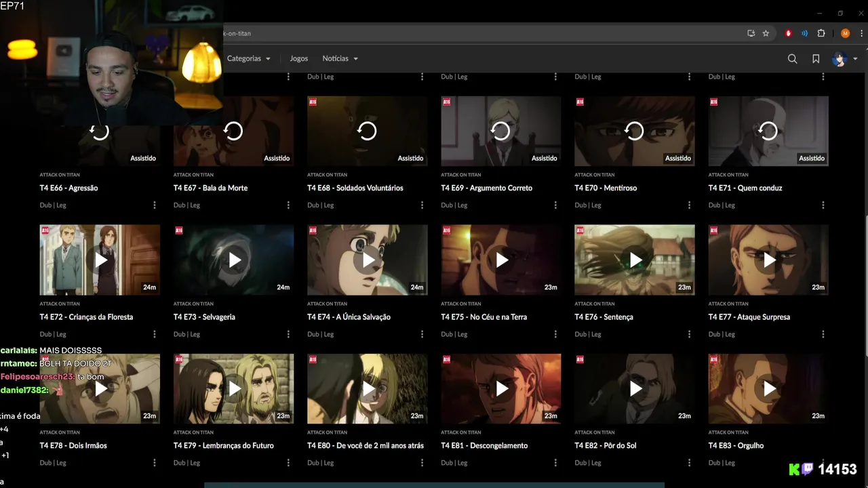Open more options for E80 episode
The image size is (868, 488).
(x=422, y=463)
